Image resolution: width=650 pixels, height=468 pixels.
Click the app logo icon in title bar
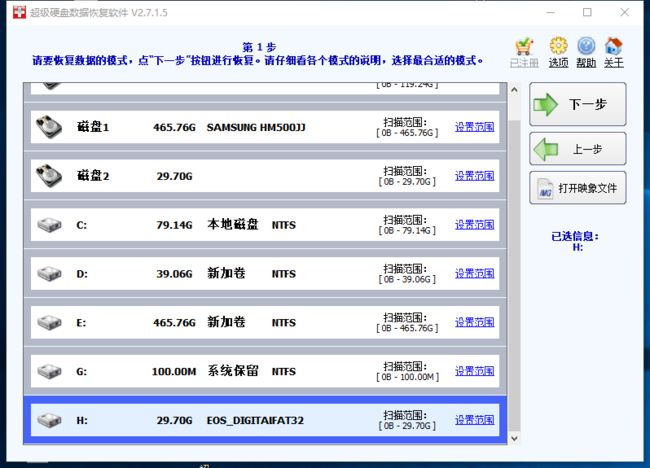pyautogui.click(x=19, y=12)
